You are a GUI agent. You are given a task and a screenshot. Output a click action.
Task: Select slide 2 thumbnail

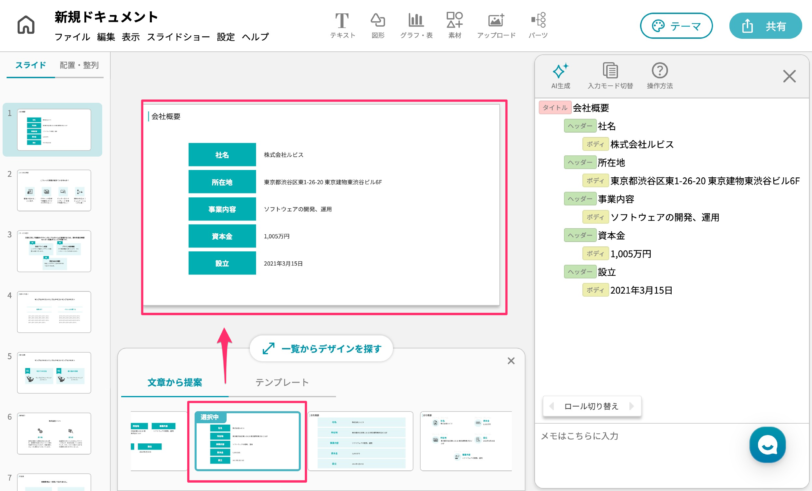tap(54, 190)
